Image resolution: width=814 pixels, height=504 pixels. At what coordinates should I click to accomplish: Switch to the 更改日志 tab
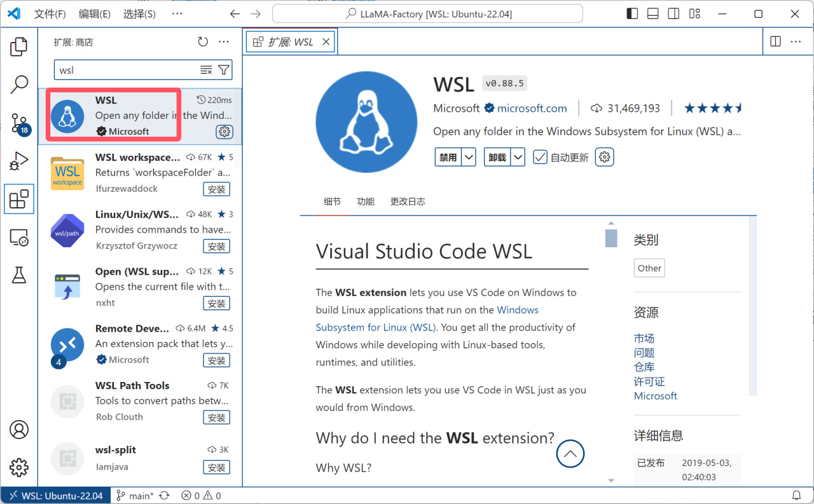click(x=408, y=201)
